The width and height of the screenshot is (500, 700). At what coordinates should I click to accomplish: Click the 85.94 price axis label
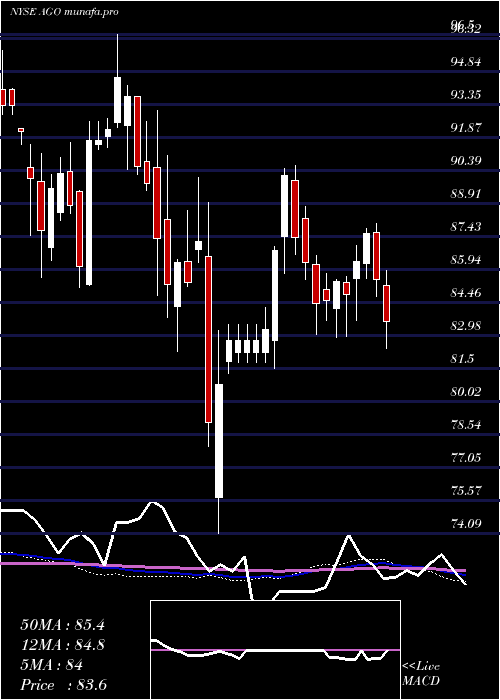[466, 260]
